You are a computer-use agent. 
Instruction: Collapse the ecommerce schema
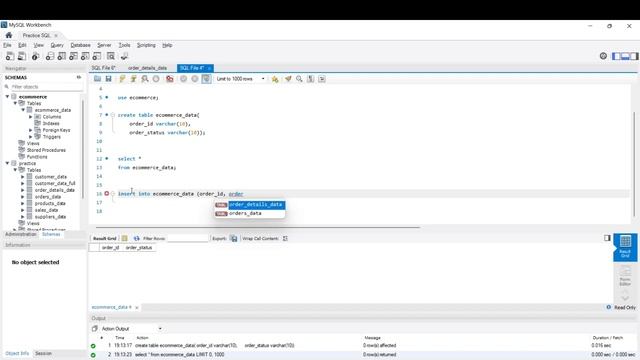pos(7,97)
